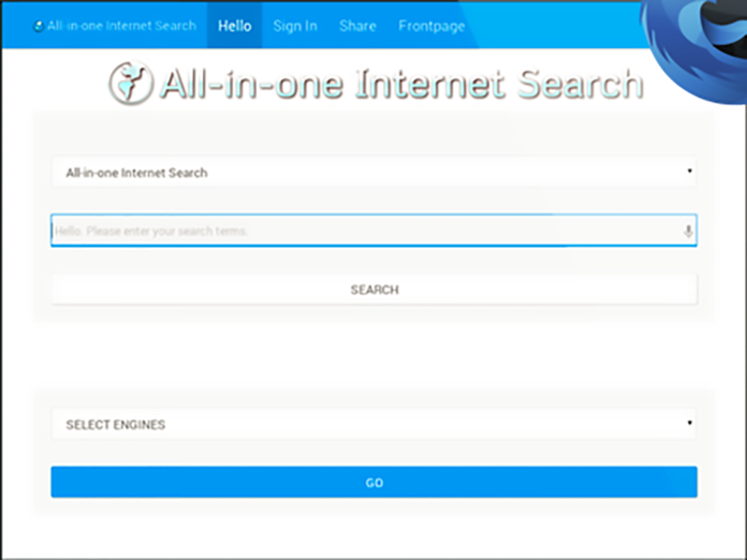Image resolution: width=747 pixels, height=560 pixels.
Task: Click the arrow on SELECT ENGINES dropdown
Action: click(689, 423)
